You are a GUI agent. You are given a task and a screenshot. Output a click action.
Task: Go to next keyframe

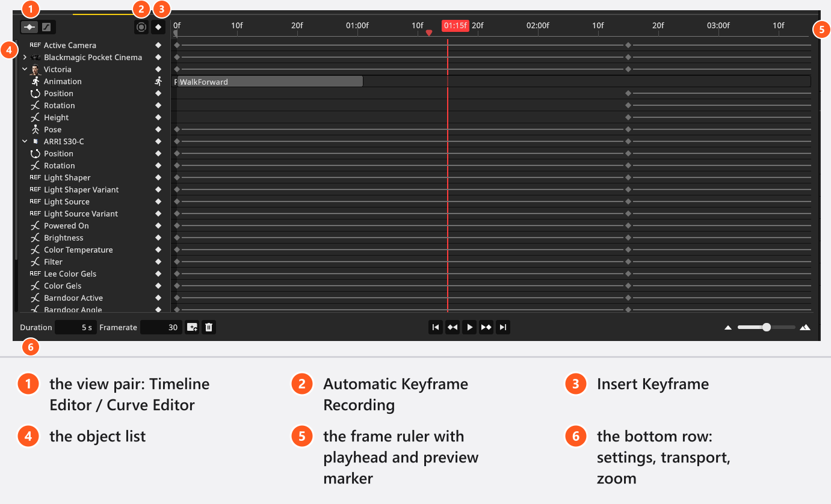coord(486,327)
